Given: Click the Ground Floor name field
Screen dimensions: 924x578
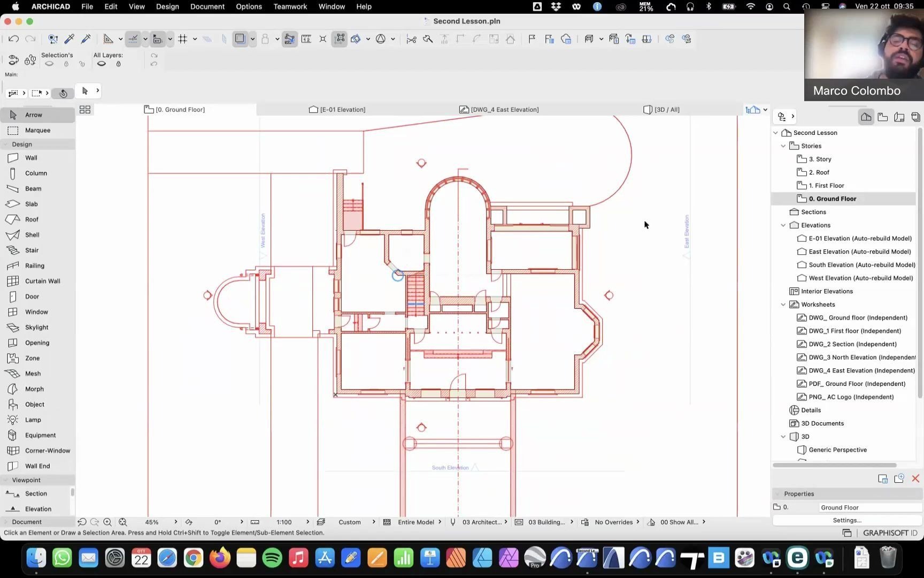Looking at the screenshot, I should click(x=870, y=507).
